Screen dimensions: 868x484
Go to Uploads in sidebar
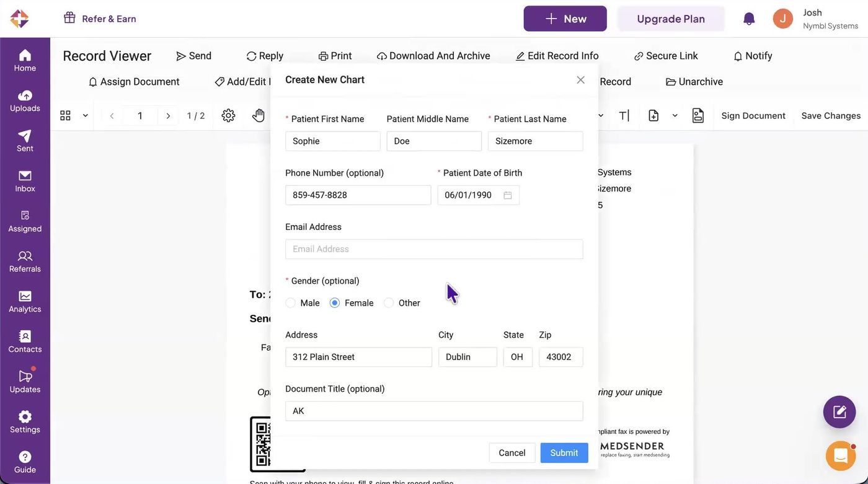25,100
